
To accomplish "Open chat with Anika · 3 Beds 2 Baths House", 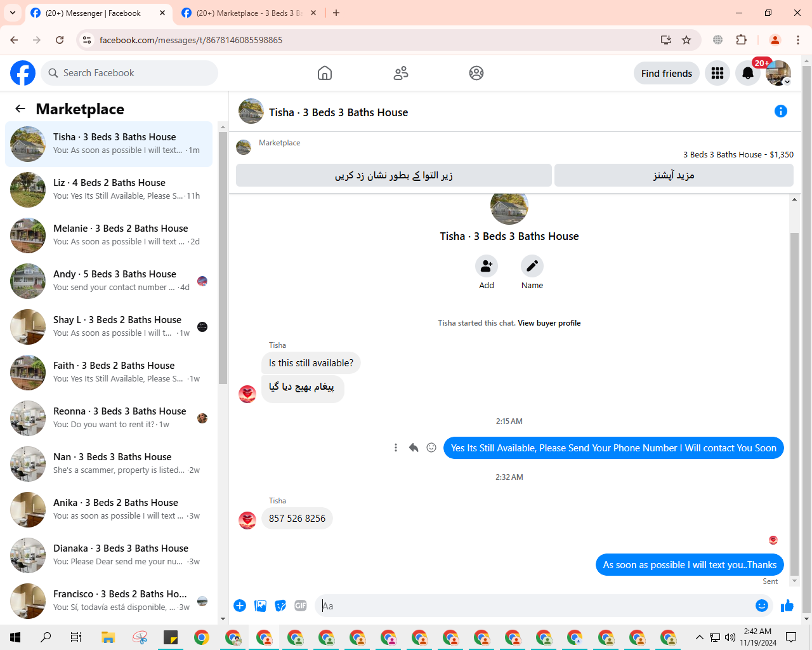I will [109, 510].
